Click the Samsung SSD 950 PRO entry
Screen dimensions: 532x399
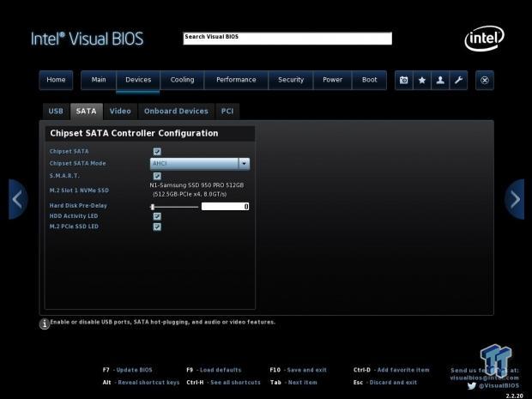[x=196, y=190]
